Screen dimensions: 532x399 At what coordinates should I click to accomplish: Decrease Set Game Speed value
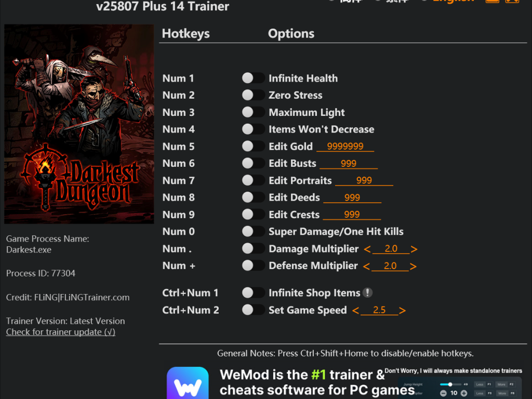355,311
